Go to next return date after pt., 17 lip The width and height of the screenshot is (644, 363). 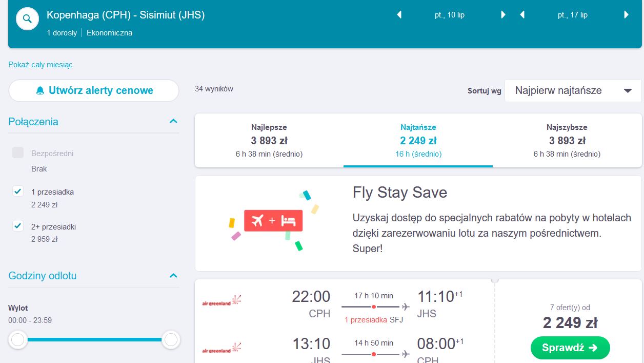pos(626,15)
